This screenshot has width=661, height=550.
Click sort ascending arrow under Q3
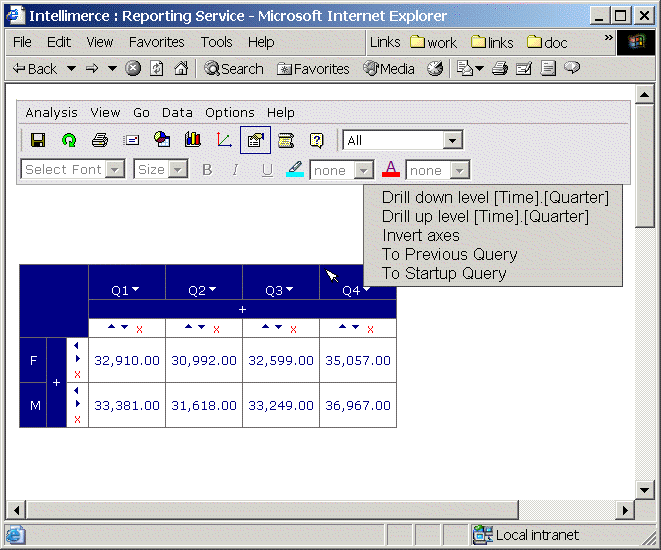click(x=266, y=326)
